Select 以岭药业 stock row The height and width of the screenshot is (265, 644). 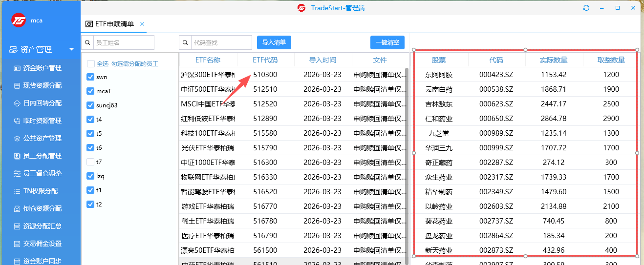[525, 206]
